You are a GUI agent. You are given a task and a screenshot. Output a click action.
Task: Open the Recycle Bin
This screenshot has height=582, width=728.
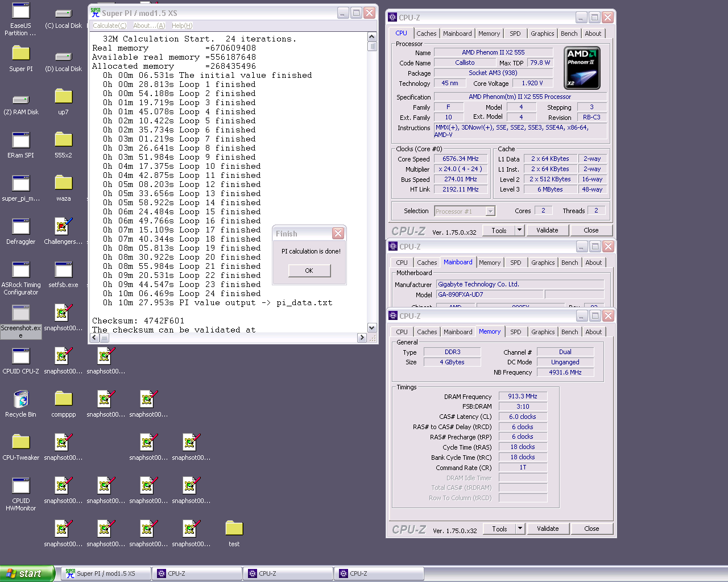click(x=21, y=405)
